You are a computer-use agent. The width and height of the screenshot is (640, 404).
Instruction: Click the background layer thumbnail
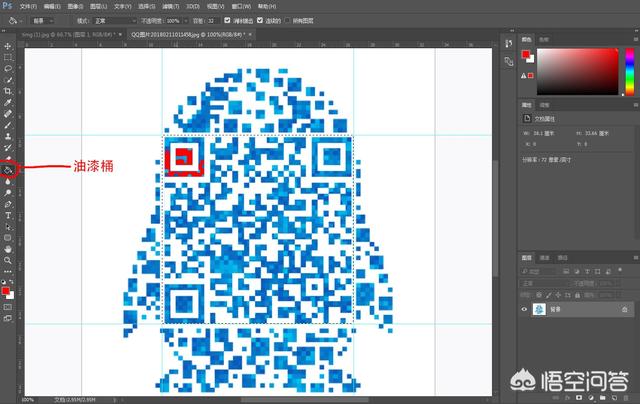pyautogui.click(x=539, y=309)
